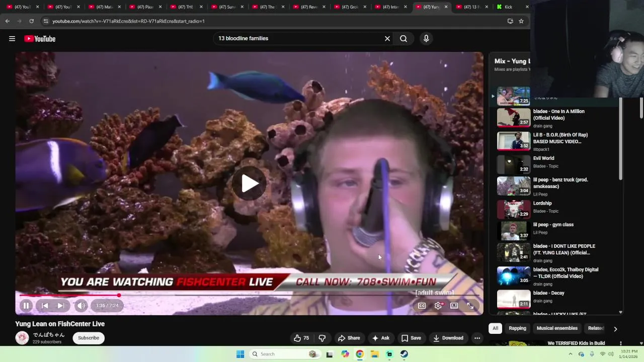
Task: Click the install/cast icon in the address bar
Action: click(510, 21)
